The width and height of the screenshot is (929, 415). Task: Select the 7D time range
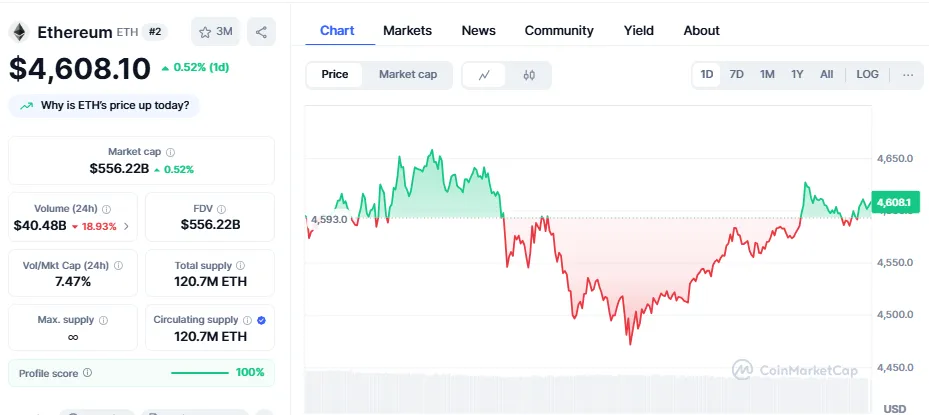click(x=736, y=75)
